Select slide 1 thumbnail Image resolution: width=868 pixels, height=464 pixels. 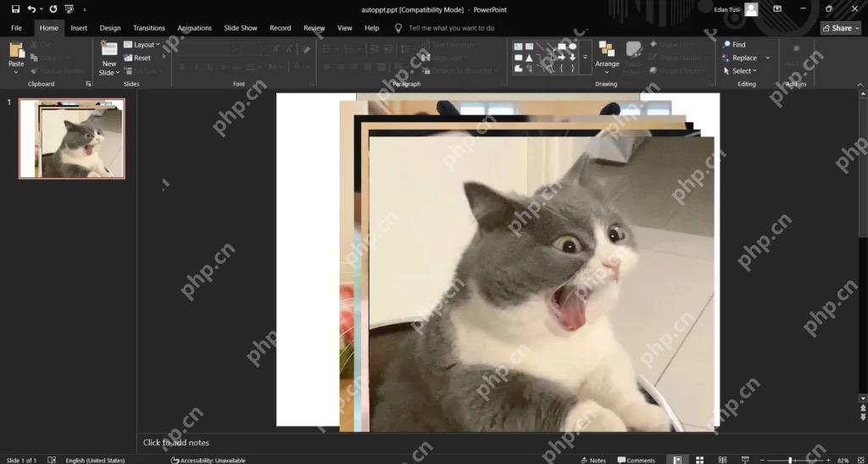[72, 138]
